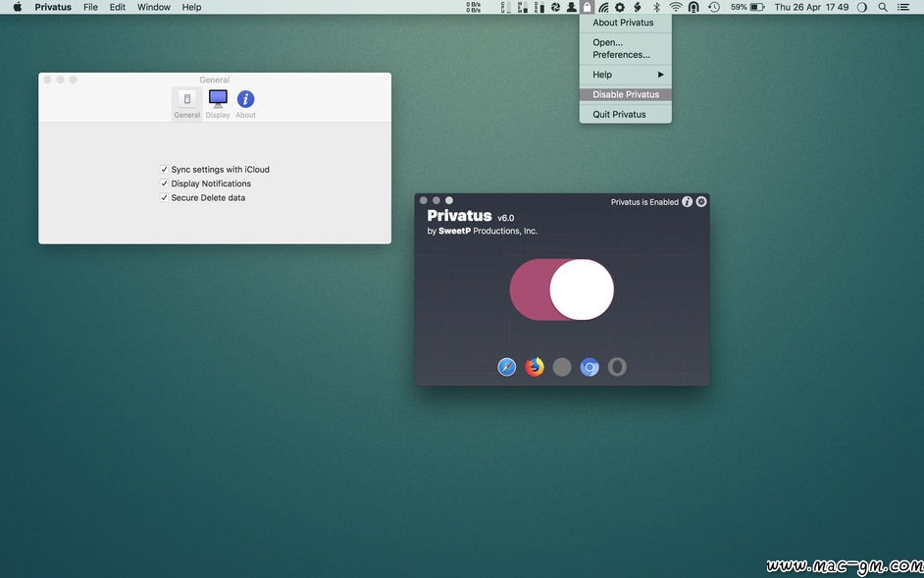Click the Opera browser icon in Privatus
This screenshot has height=578, width=924.
tap(617, 367)
